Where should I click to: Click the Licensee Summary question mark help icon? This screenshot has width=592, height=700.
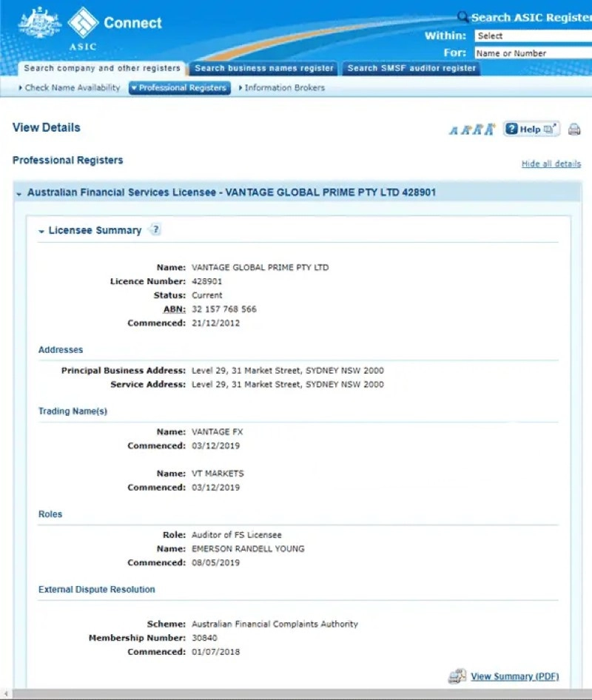pos(155,230)
